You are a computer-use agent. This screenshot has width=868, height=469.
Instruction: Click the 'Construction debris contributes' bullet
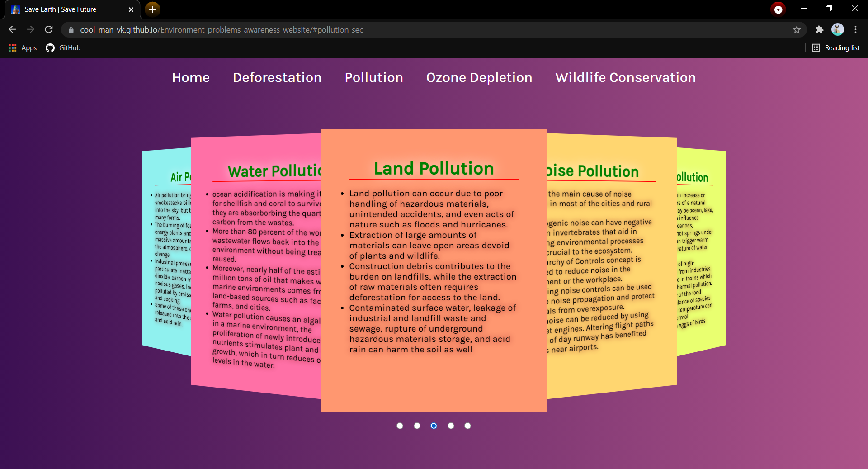[x=433, y=282]
